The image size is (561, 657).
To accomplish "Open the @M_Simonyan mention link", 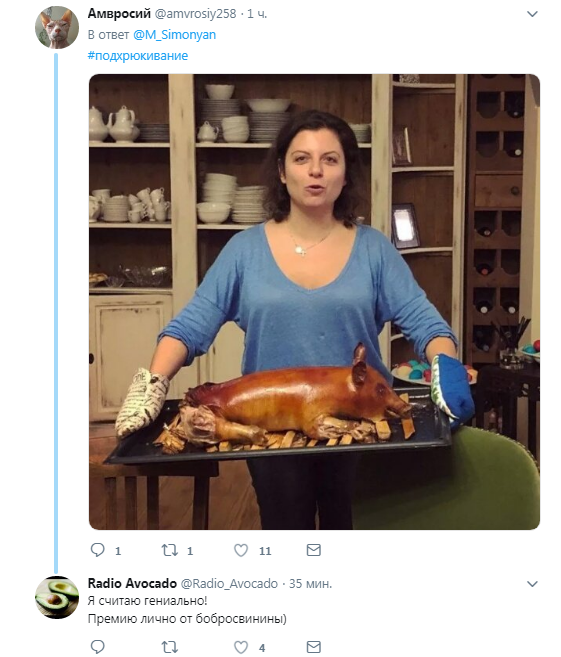I will point(174,35).
